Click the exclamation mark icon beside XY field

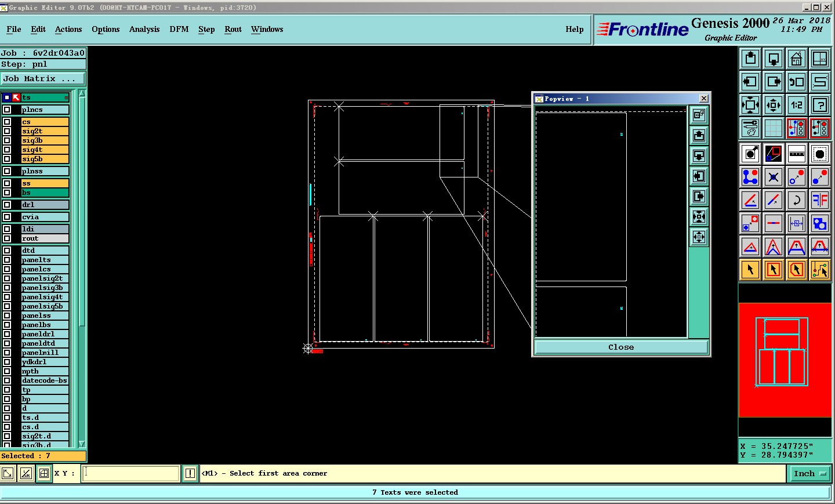click(x=190, y=473)
